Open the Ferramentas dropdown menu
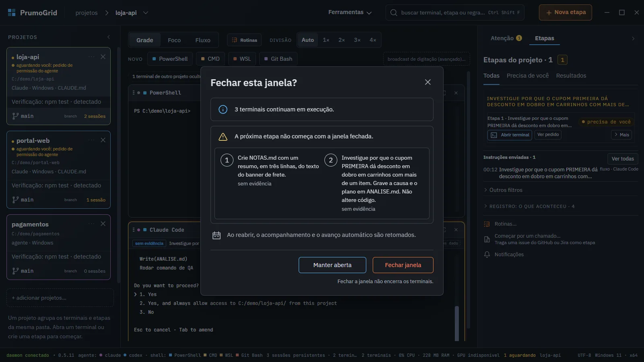 [x=350, y=12]
